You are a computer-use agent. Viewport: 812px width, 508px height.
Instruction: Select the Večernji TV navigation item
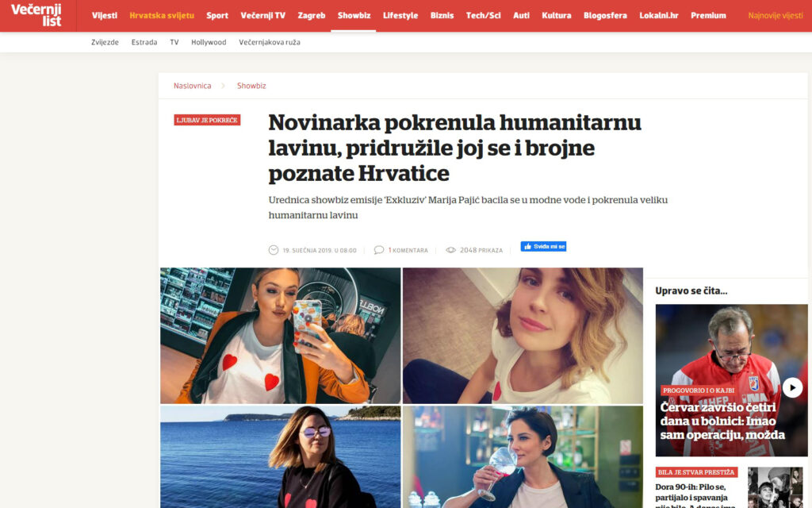263,16
